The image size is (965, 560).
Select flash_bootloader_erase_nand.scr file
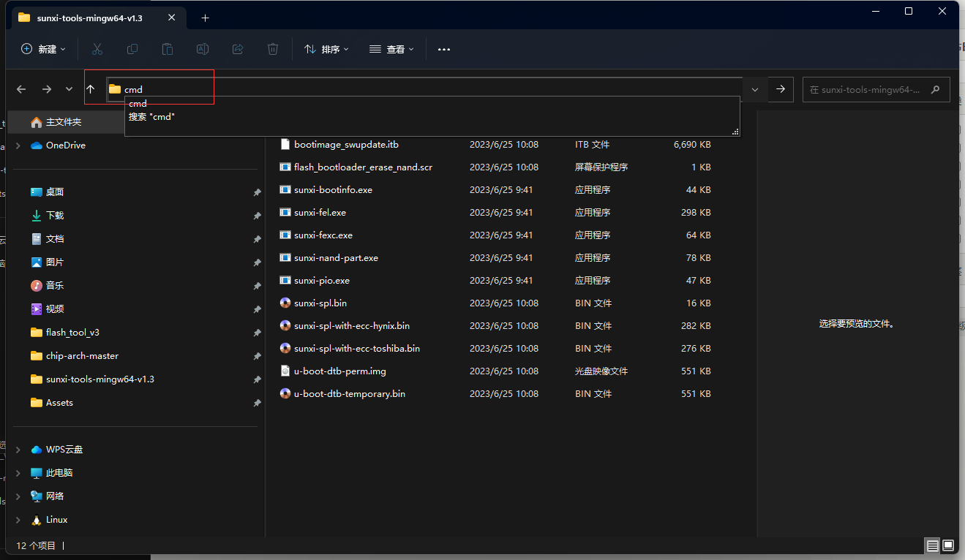click(363, 167)
